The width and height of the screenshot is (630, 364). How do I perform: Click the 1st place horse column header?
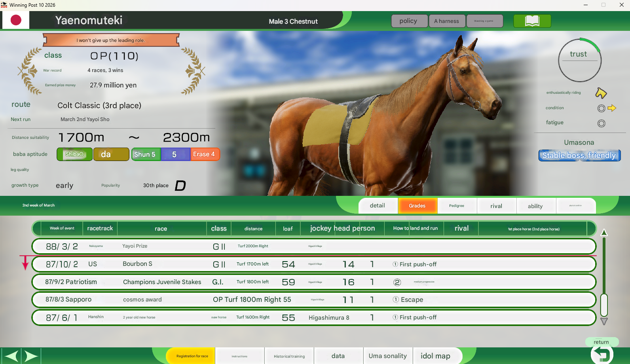pos(533,229)
